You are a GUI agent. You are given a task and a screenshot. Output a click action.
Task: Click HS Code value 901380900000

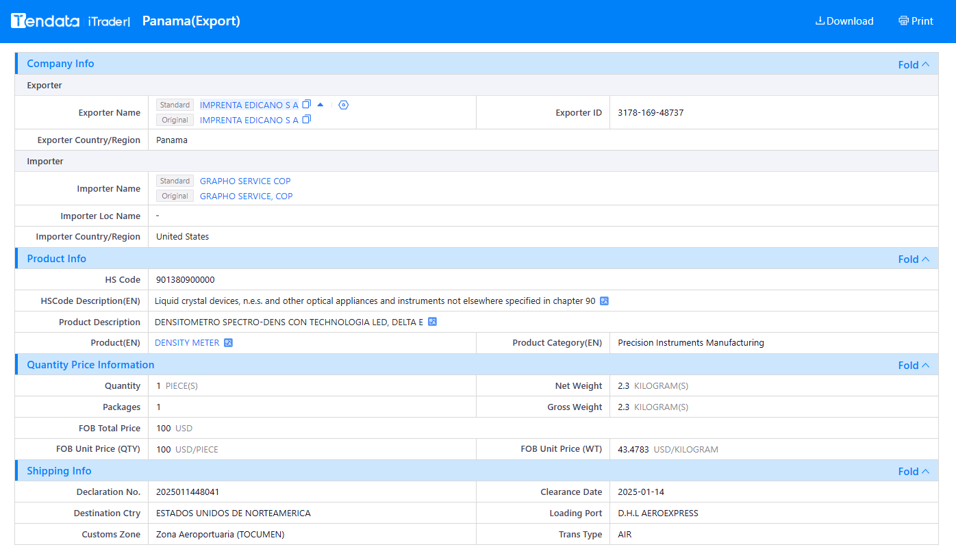(x=186, y=279)
